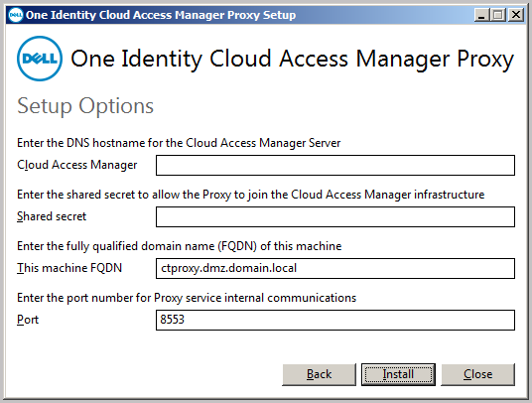532x403 pixels.
Task: Maximize the Proxy Setup window
Action: point(498,15)
